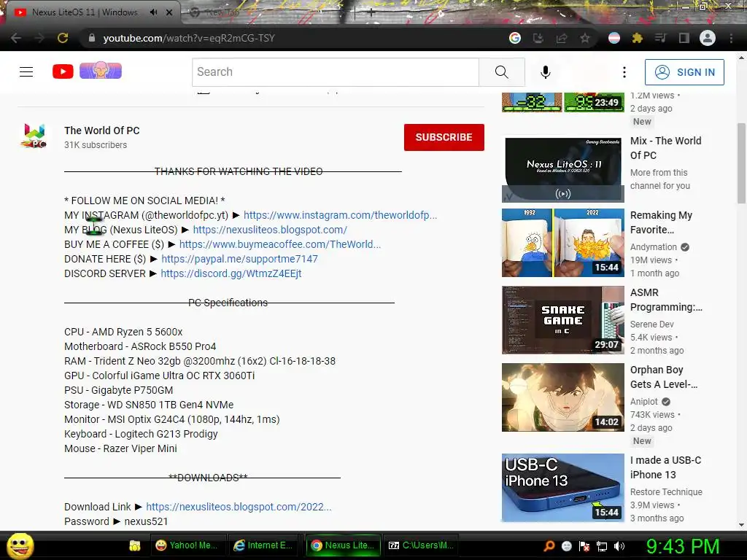The height and width of the screenshot is (560, 747).
Task: Open the 9:43 PM taskbar clock
Action: [683, 546]
